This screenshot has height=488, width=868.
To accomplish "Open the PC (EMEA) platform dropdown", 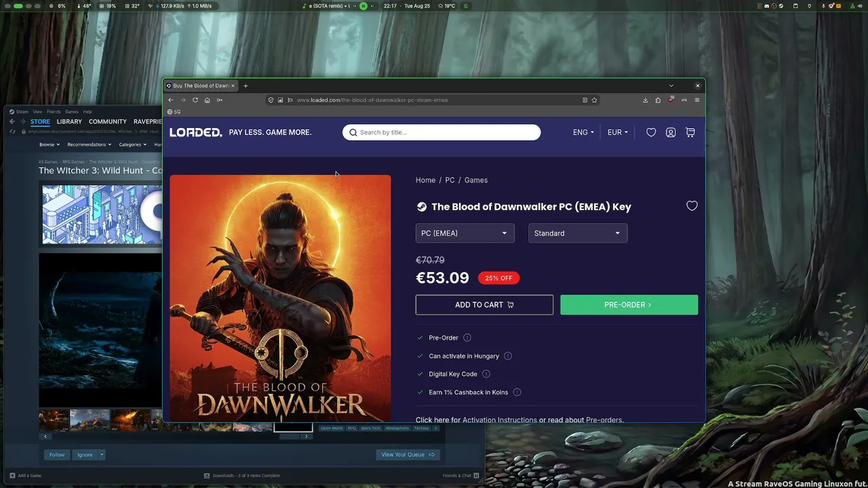I will 465,233.
